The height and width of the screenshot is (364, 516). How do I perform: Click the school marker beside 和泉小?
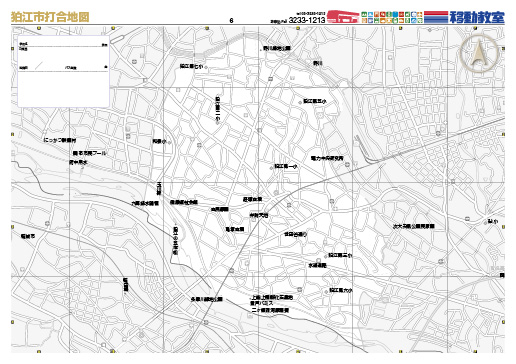pos(169,142)
